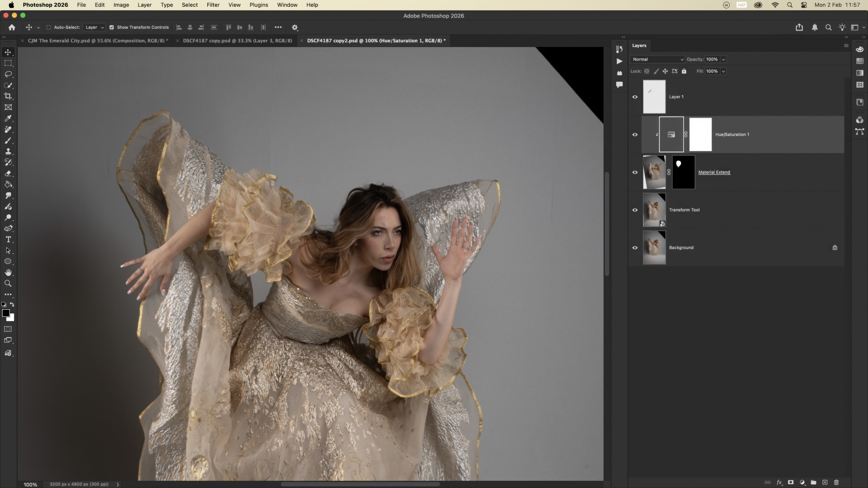Open the Normal blend mode dropdown
Screen dimensions: 868x488
click(657, 59)
